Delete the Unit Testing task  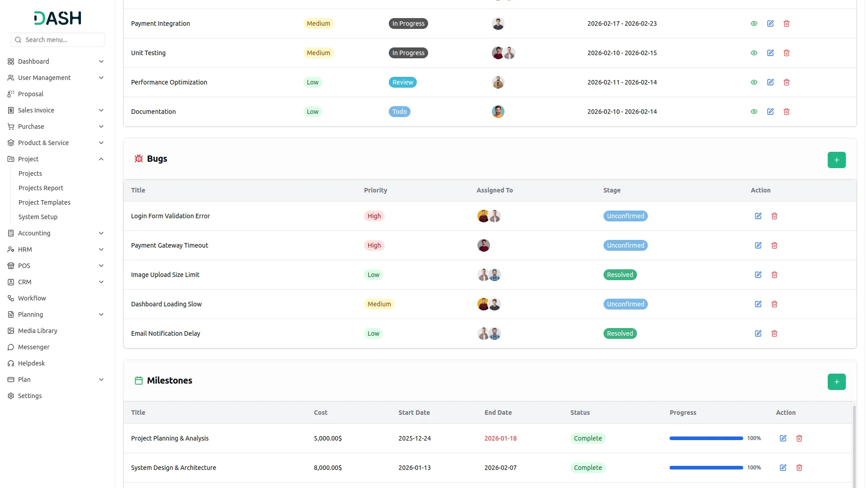pos(787,53)
